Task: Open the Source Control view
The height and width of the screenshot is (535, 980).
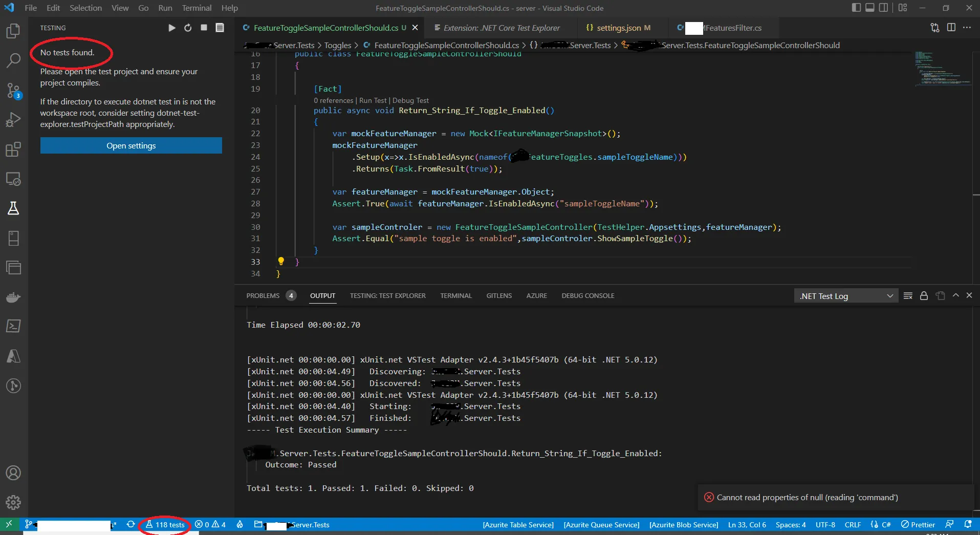Action: click(x=13, y=91)
